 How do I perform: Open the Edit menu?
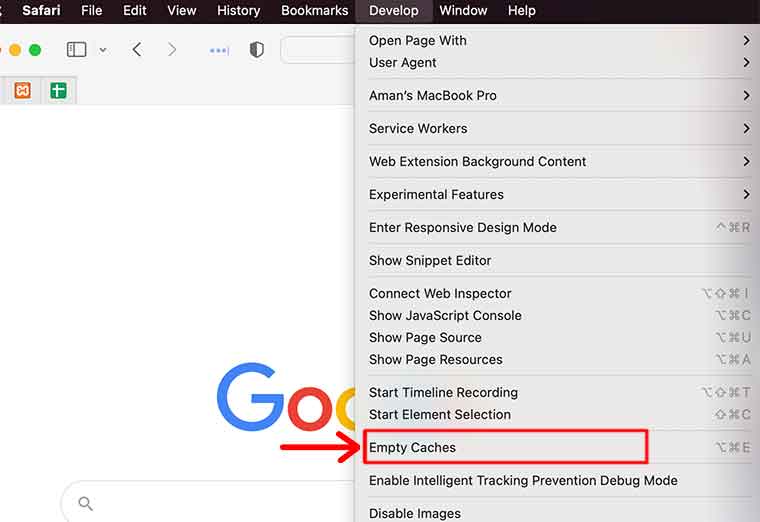(134, 11)
